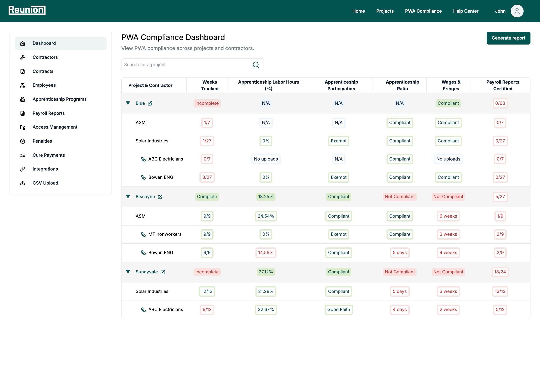Open Sunnyvale project external link icon
The width and height of the screenshot is (540, 392).
coord(163,272)
